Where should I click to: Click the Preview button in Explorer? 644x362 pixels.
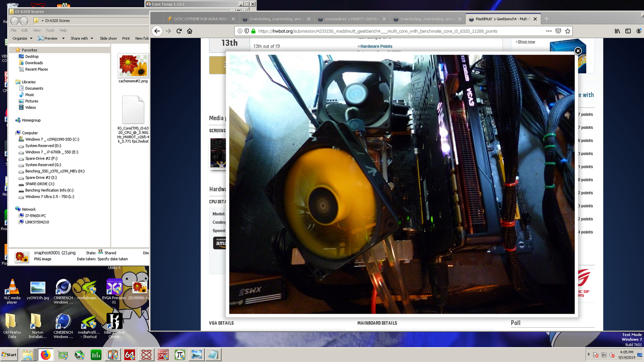point(48,38)
